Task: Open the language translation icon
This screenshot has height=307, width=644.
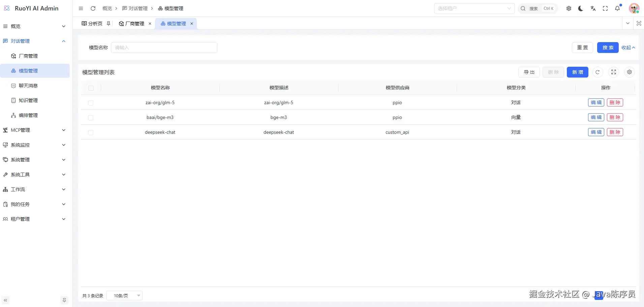Action: tap(593, 8)
